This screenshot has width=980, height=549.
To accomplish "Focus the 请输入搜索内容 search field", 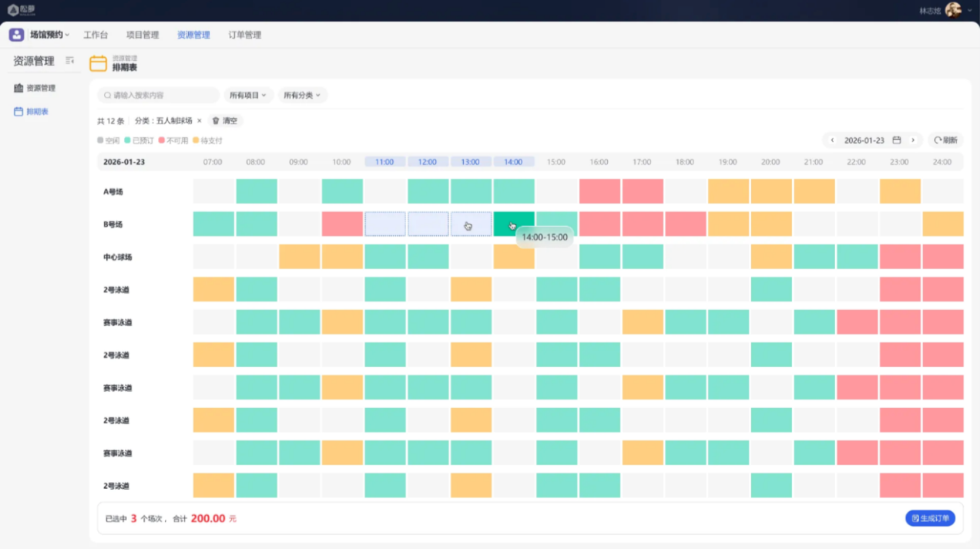I will [158, 96].
